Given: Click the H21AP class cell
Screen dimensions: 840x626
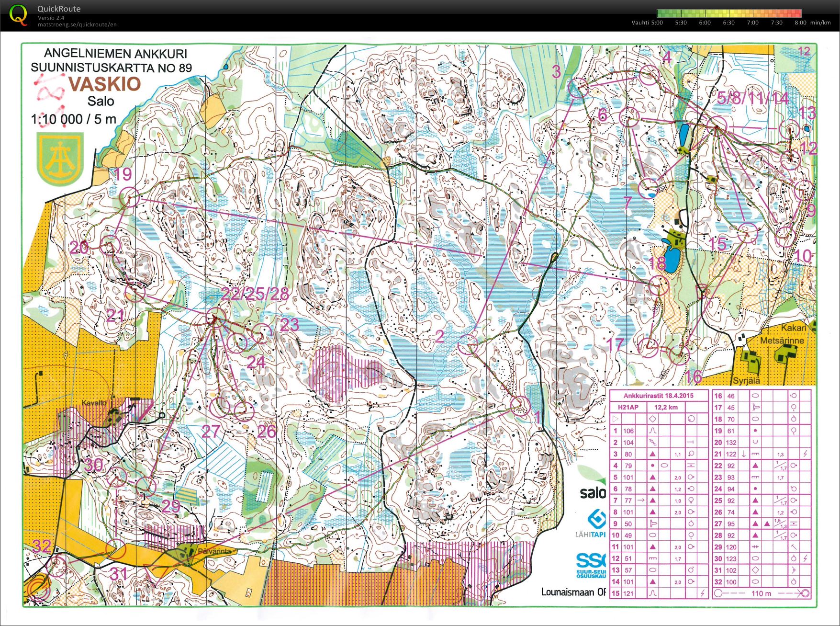Looking at the screenshot, I should [x=628, y=407].
